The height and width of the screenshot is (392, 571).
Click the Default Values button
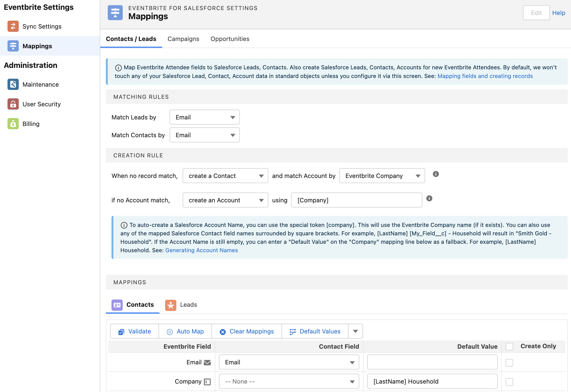pos(315,331)
